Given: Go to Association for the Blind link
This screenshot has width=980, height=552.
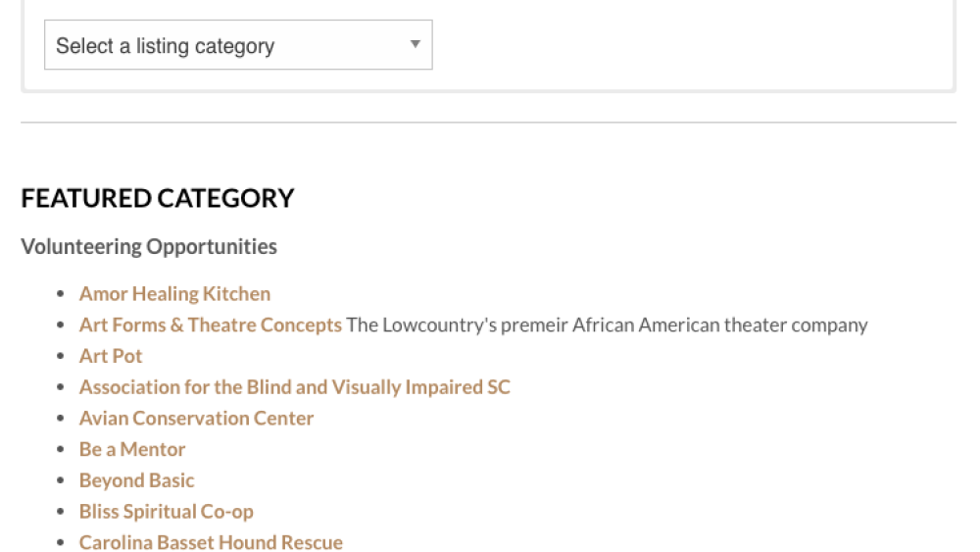Looking at the screenshot, I should pyautogui.click(x=294, y=387).
